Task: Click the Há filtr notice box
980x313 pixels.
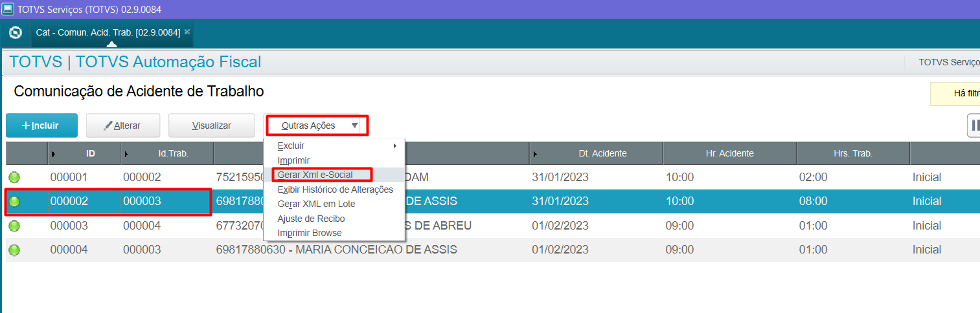Action: point(955,94)
